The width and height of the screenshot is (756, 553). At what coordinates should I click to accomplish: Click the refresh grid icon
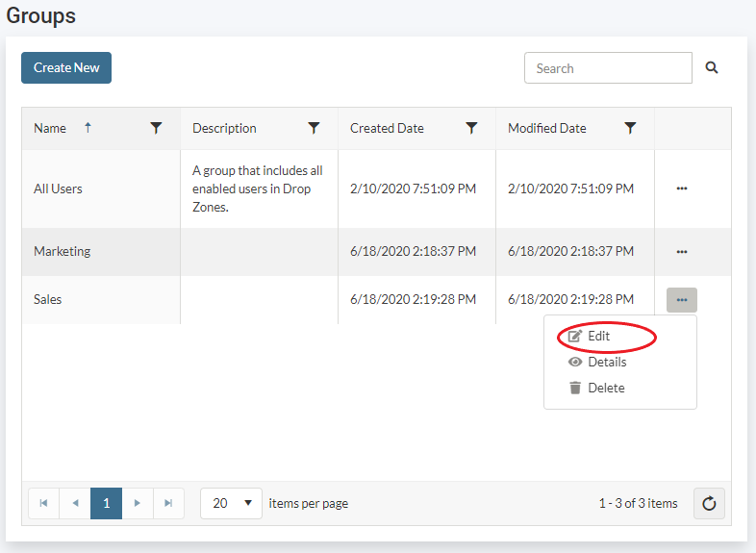pyautogui.click(x=709, y=503)
